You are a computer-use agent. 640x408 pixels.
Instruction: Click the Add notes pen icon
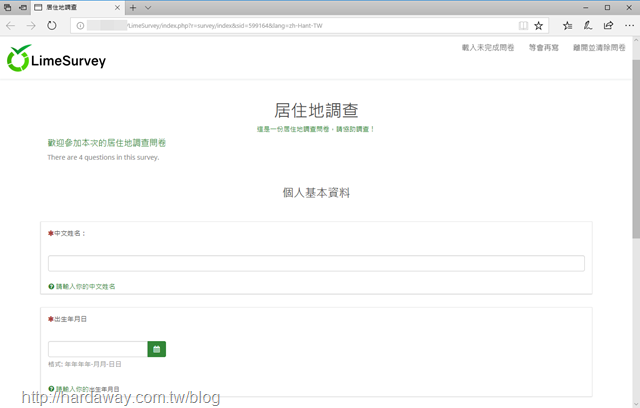[x=588, y=26]
